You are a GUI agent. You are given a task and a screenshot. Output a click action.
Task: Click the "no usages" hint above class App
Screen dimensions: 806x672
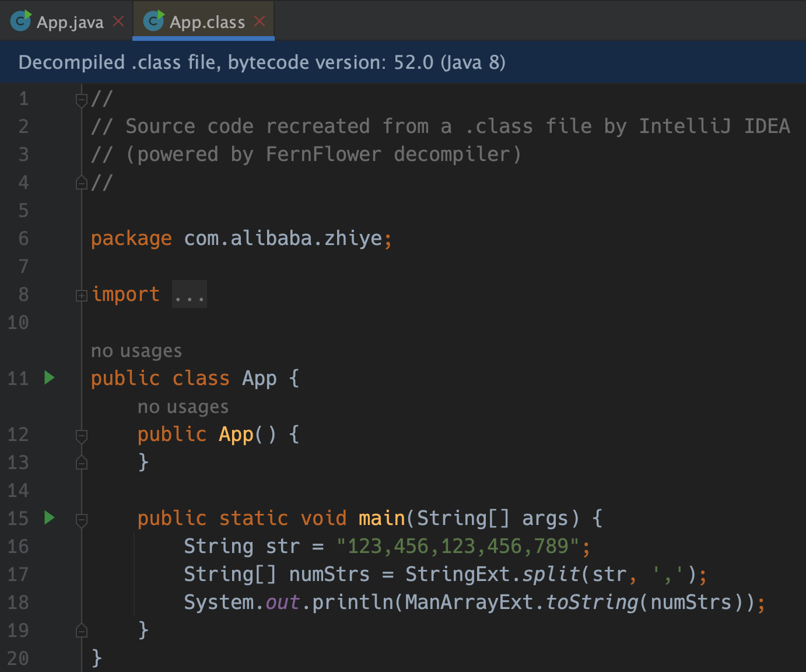click(x=136, y=351)
